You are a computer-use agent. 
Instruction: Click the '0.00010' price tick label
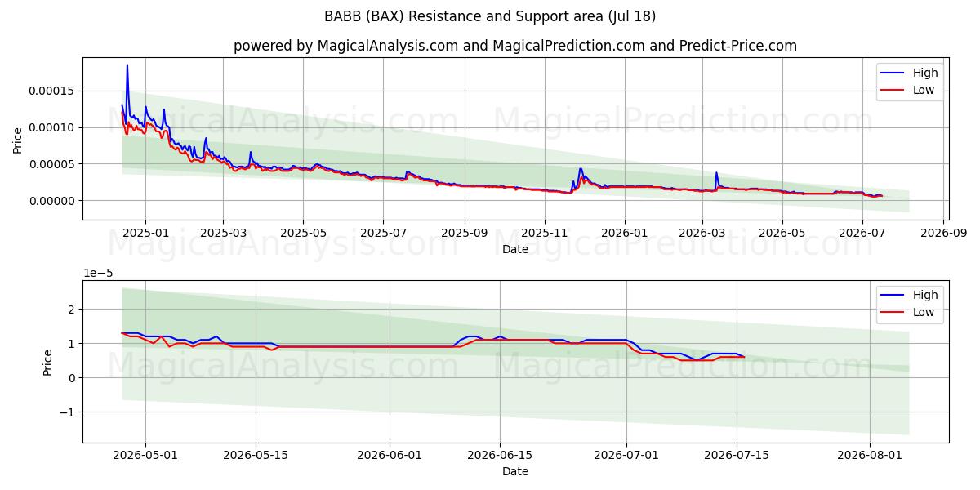(x=52, y=127)
